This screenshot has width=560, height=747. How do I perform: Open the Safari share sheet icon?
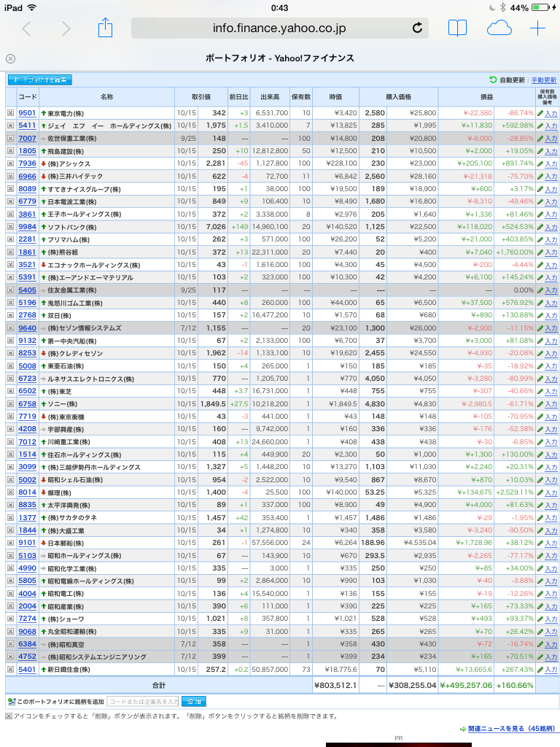(x=105, y=28)
